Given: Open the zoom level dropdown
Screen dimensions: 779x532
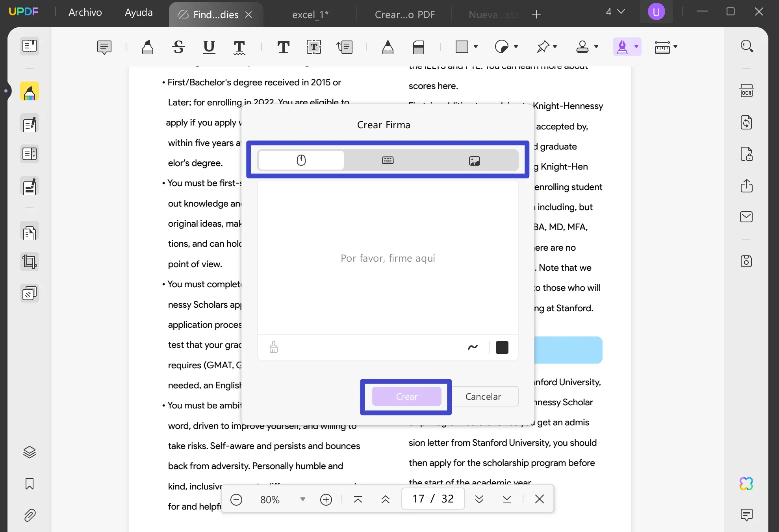Looking at the screenshot, I should coord(302,499).
